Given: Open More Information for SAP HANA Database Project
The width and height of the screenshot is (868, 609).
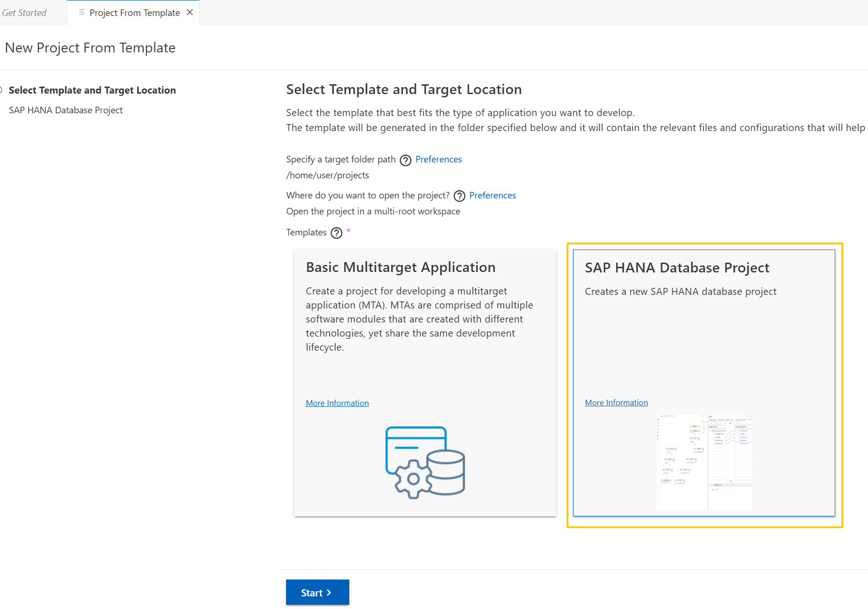Looking at the screenshot, I should 616,403.
